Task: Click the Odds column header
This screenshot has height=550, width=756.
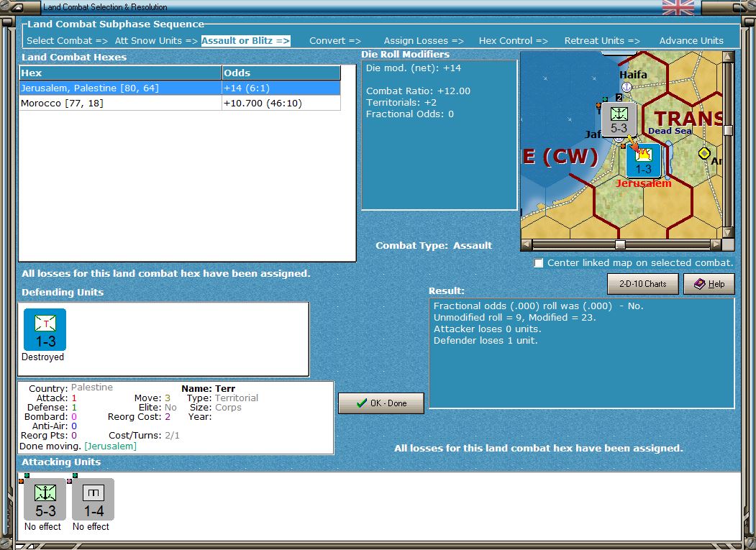Action: (281, 73)
